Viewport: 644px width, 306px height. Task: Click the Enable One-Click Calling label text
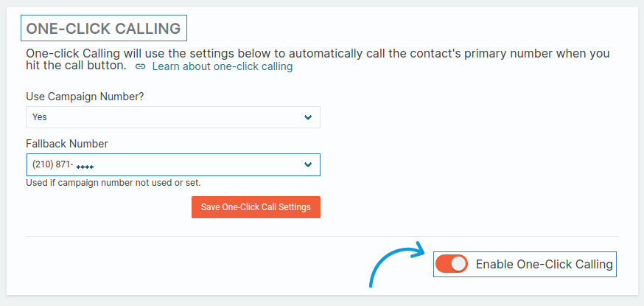[544, 264]
